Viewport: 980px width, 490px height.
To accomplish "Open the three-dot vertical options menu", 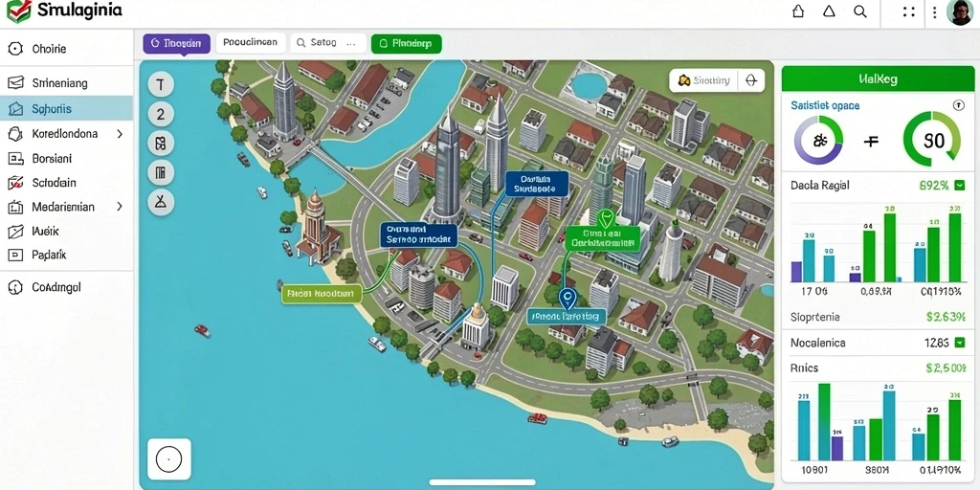I will (x=934, y=11).
